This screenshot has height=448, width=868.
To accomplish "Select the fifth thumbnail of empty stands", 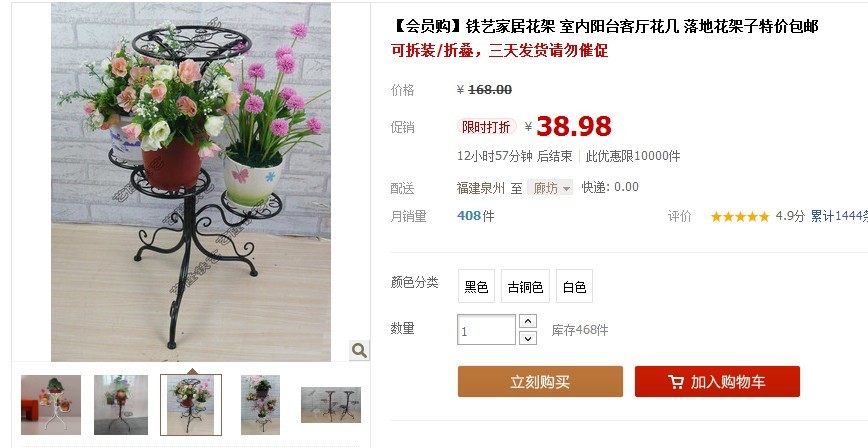I will (x=331, y=405).
